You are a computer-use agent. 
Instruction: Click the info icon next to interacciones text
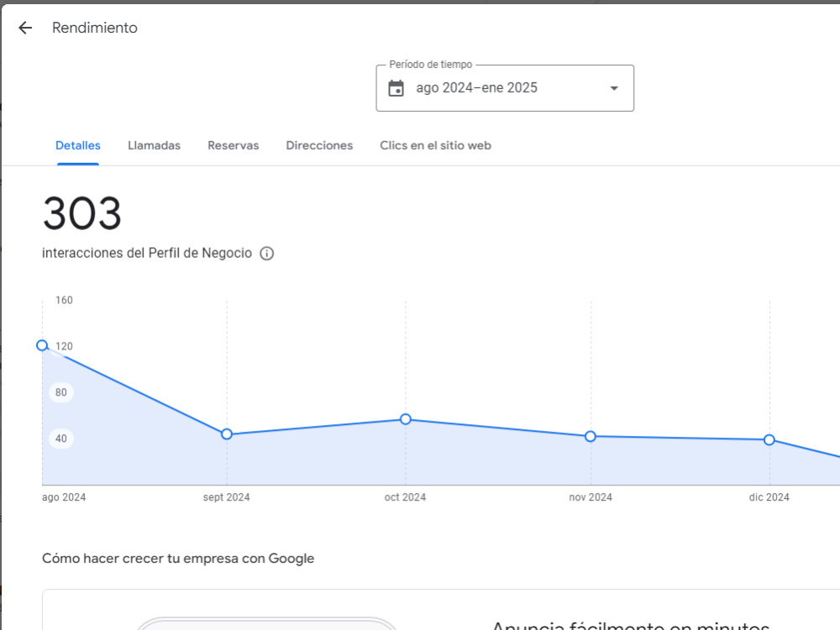[x=267, y=254]
